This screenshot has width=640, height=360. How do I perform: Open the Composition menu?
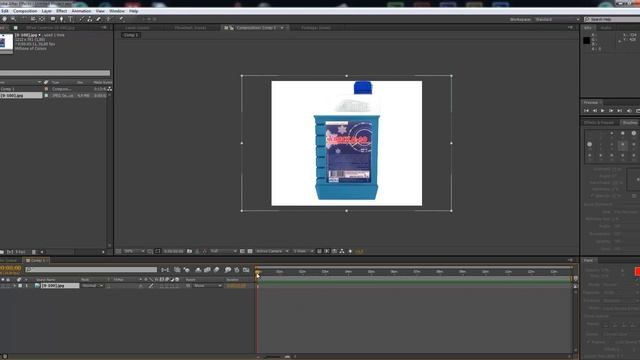(25, 11)
